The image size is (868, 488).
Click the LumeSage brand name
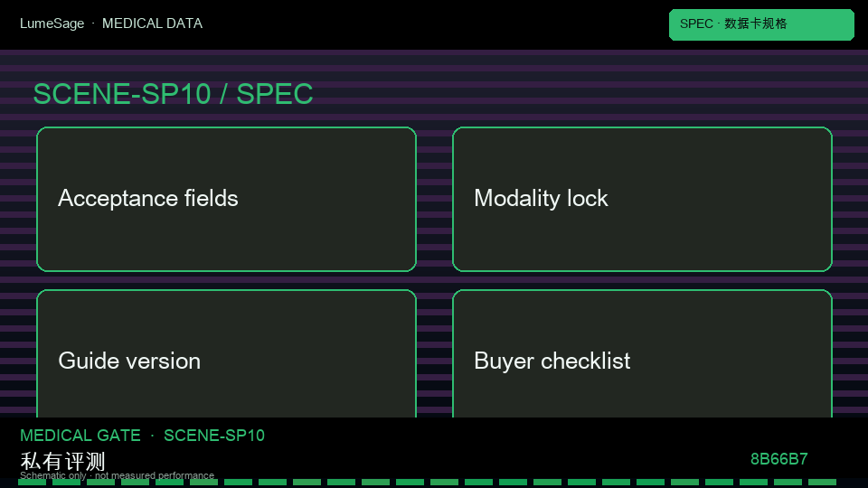(x=52, y=23)
